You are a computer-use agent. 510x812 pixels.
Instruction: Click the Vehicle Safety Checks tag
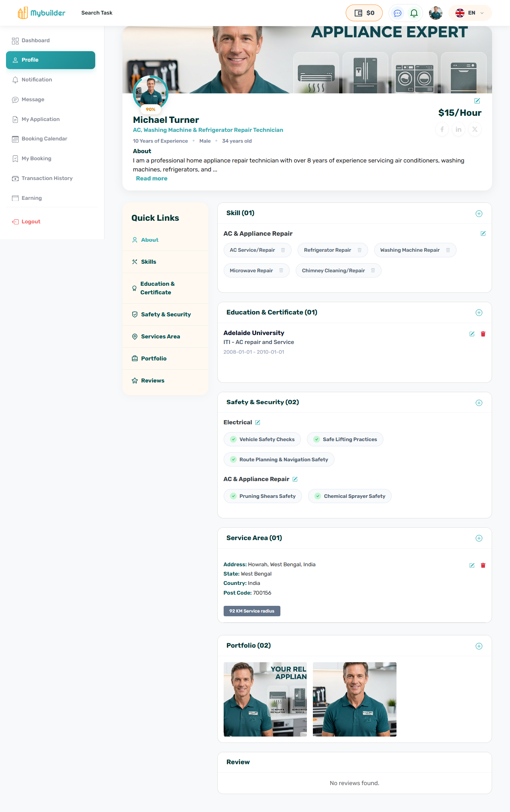pyautogui.click(x=262, y=439)
